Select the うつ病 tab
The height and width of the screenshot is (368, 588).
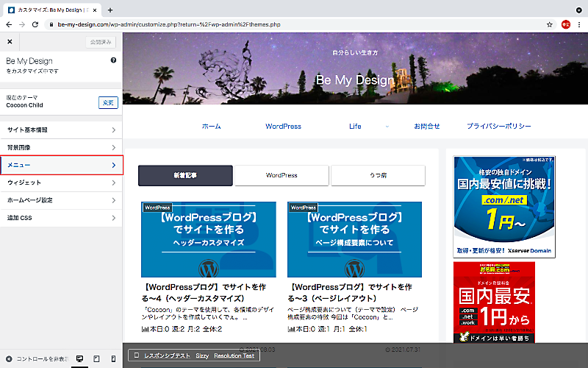[378, 175]
